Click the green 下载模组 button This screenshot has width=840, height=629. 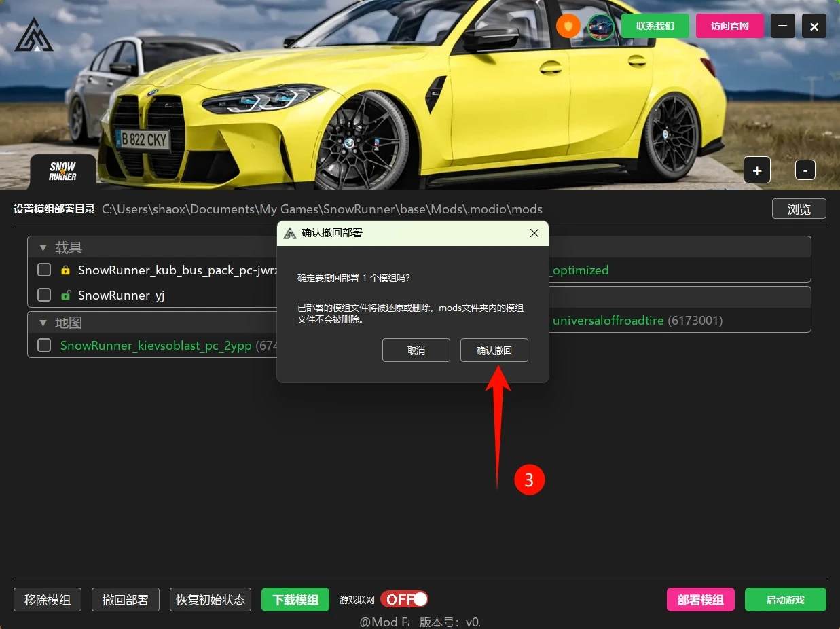click(295, 600)
